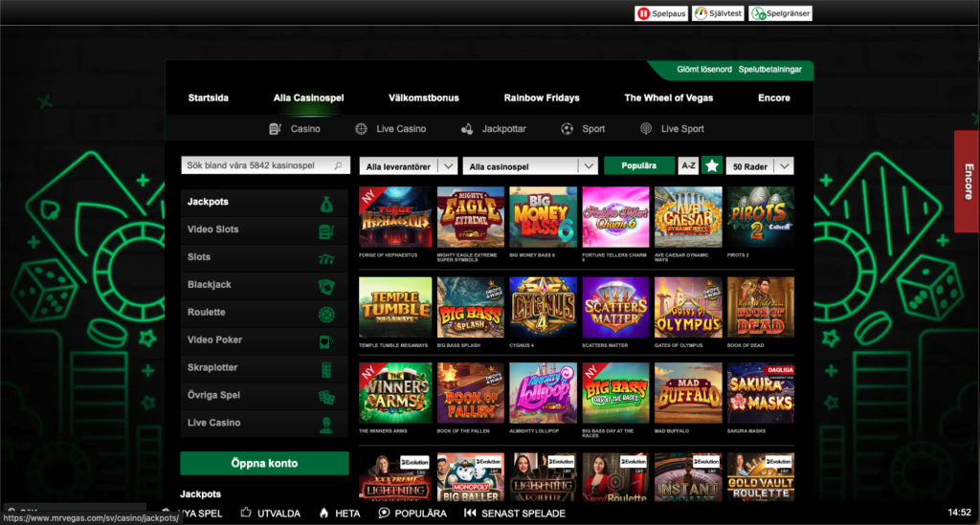Open the Välkomstbonus tab
Viewport: 980px width, 525px height.
click(x=424, y=98)
